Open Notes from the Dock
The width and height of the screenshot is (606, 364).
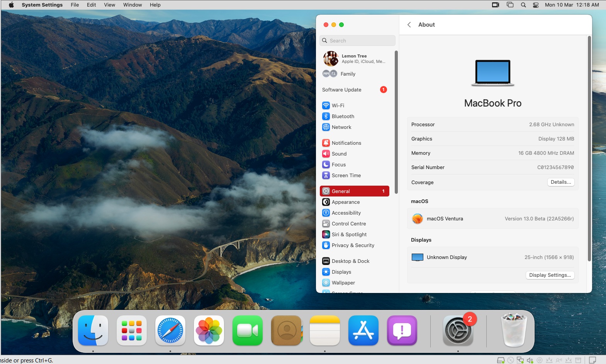tap(325, 330)
